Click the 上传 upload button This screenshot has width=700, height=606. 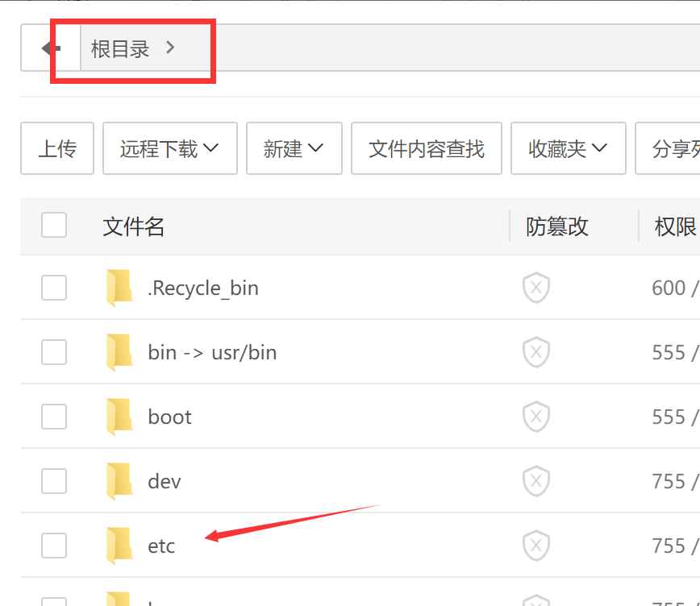pos(56,148)
